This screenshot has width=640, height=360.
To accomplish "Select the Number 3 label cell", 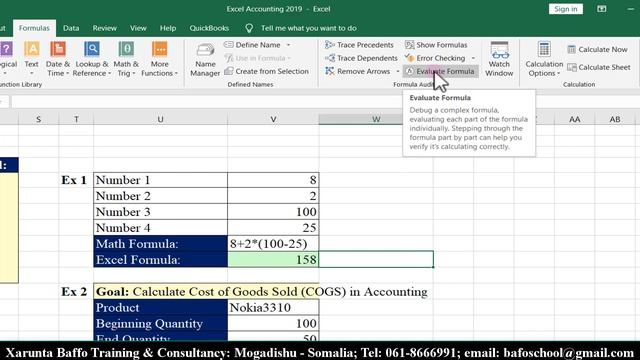I will click(160, 212).
